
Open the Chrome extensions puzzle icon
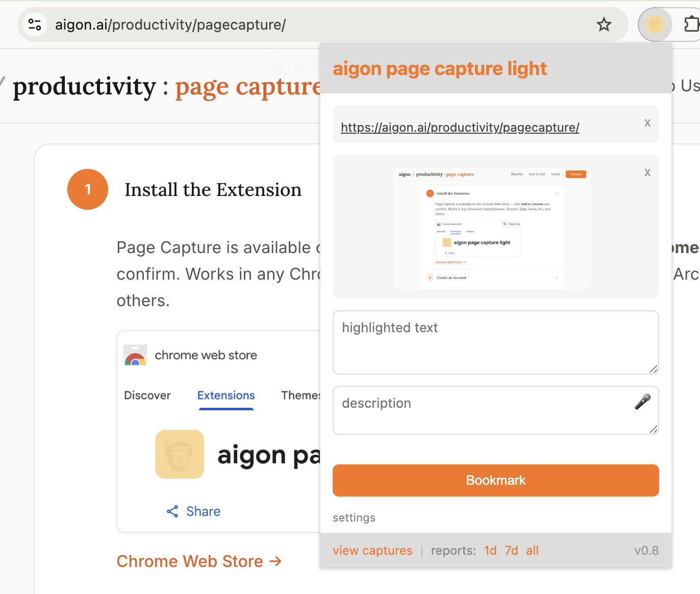coord(692,24)
